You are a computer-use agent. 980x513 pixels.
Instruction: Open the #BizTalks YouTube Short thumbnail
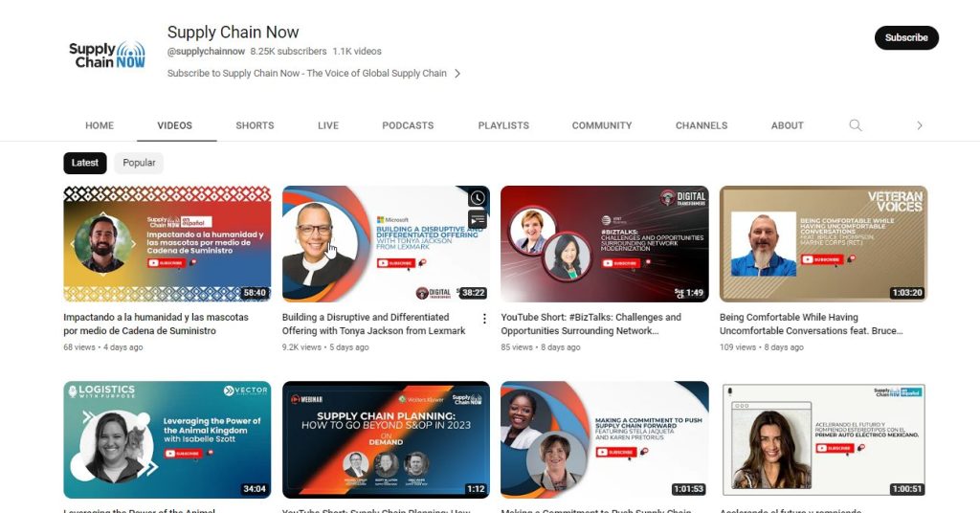pyautogui.click(x=604, y=243)
